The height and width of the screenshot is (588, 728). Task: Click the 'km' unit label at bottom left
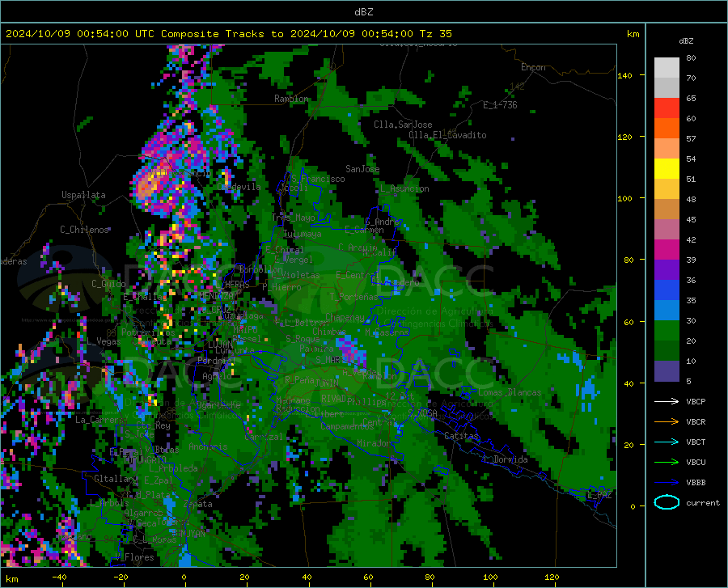[11, 579]
